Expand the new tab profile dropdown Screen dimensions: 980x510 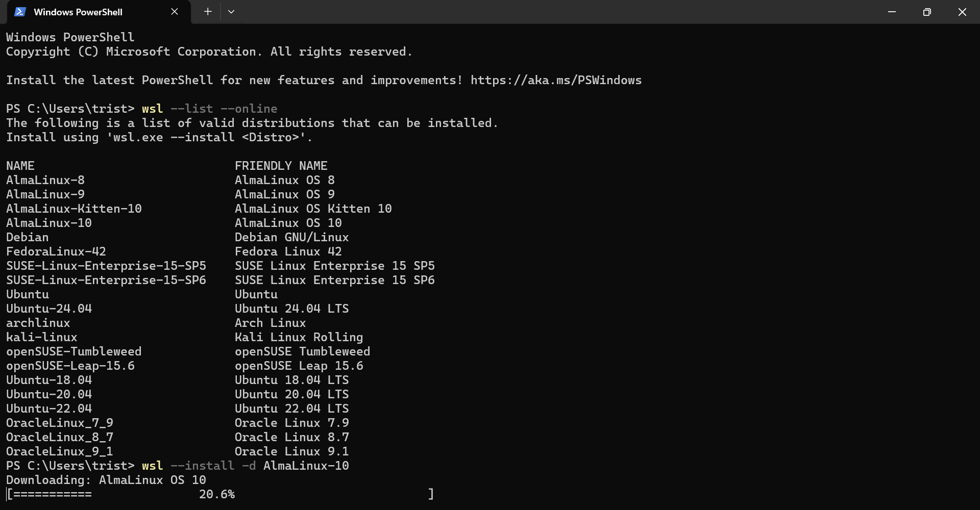231,12
